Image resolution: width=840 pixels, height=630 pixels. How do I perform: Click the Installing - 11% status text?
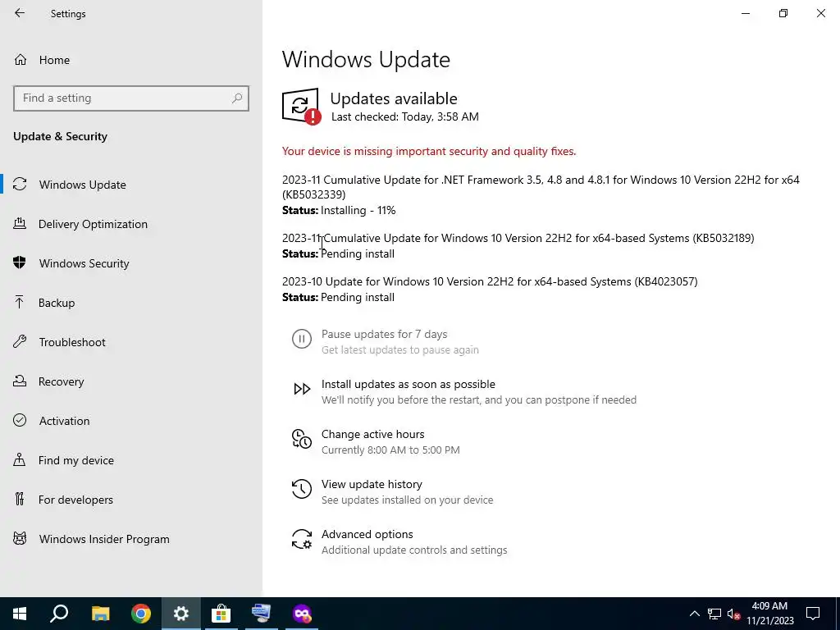(x=358, y=210)
